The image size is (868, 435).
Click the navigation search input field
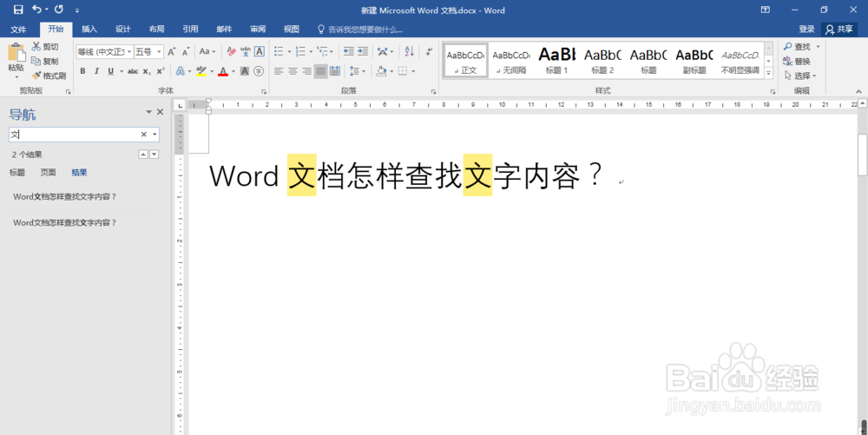74,135
